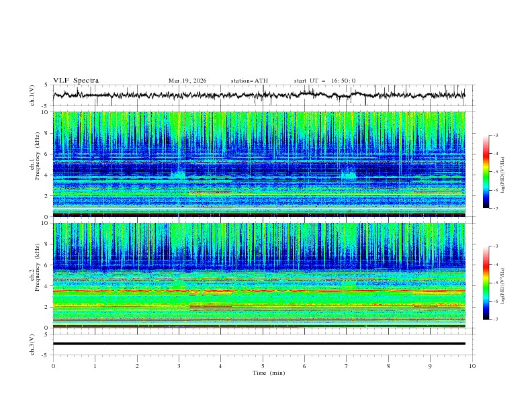Click the "-5" tick on ch.2 colorbar
The height and width of the screenshot is (411, 532).
pos(496,283)
